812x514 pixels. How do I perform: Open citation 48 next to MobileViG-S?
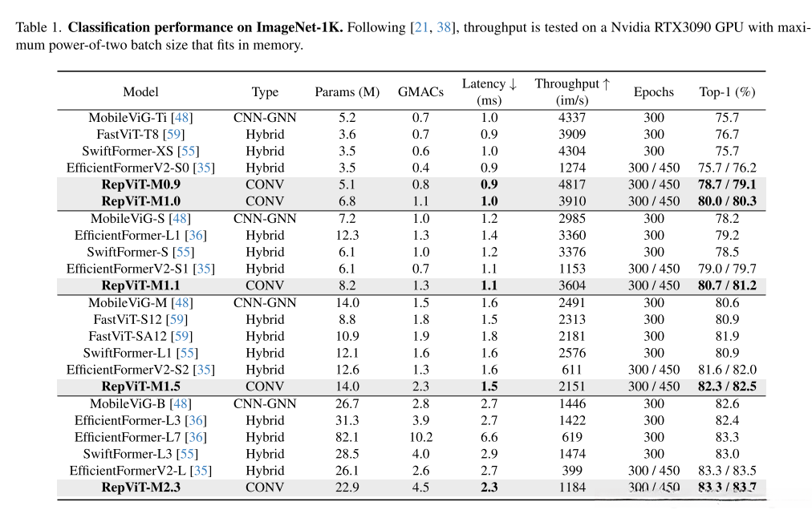(181, 219)
